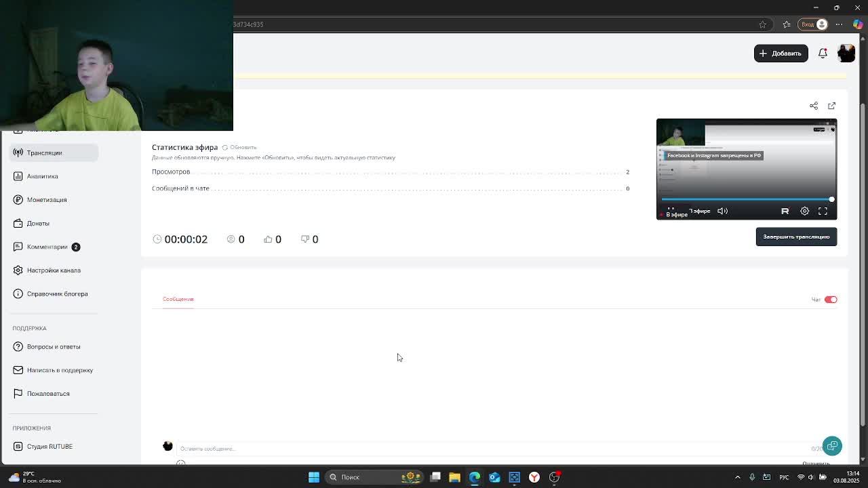Image resolution: width=868 pixels, height=488 pixels.
Task: Mute the stream player volume
Action: (x=723, y=211)
